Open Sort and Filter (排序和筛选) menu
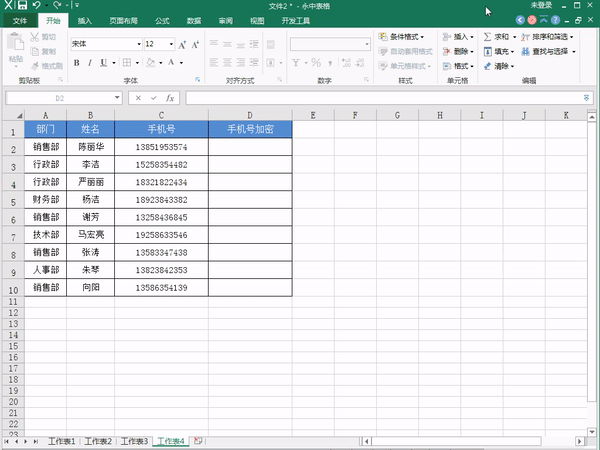Viewport: 600px width, 450px height. coord(547,37)
